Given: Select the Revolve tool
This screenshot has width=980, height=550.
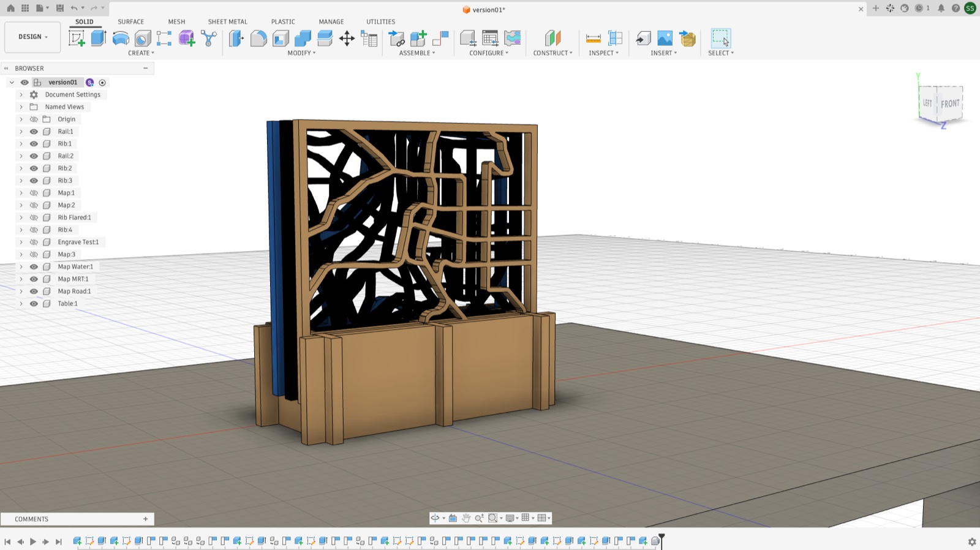Looking at the screenshot, I should pyautogui.click(x=121, y=39).
